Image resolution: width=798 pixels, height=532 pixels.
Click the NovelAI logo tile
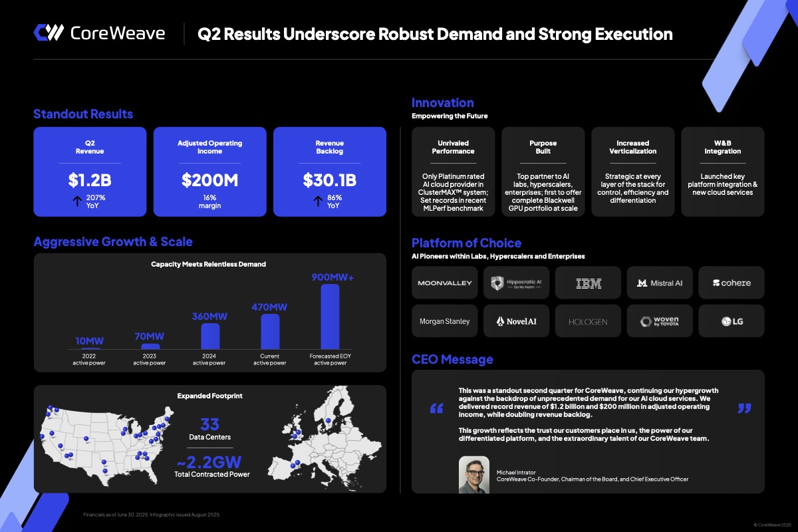click(x=517, y=321)
